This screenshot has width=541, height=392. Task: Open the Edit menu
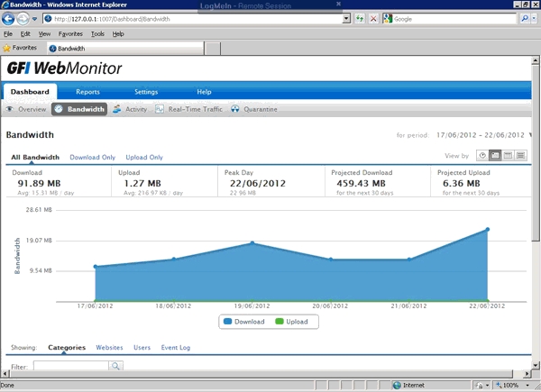(25, 33)
